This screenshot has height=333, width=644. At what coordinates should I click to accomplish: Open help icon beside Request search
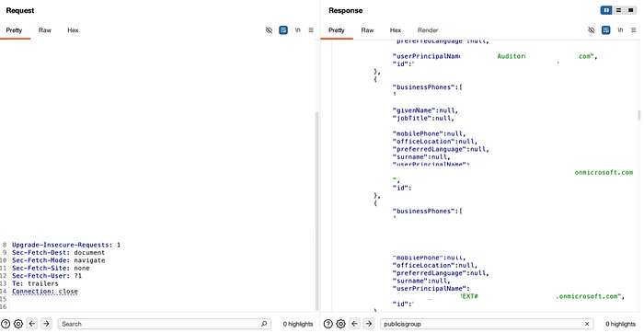click(6, 324)
